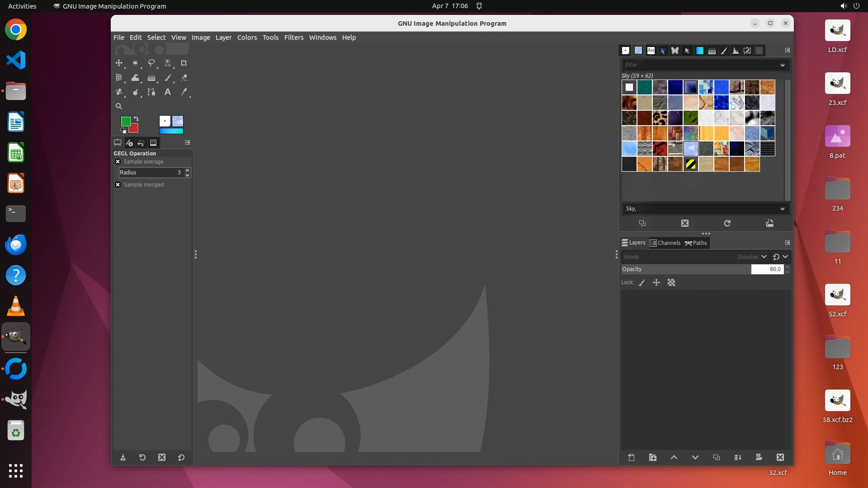This screenshot has height=488, width=868.
Task: Select the Text tool
Action: click(x=167, y=92)
